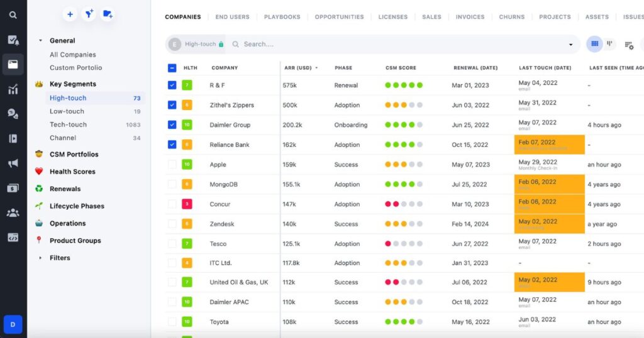Expand CSM Portfolios section

(x=74, y=154)
